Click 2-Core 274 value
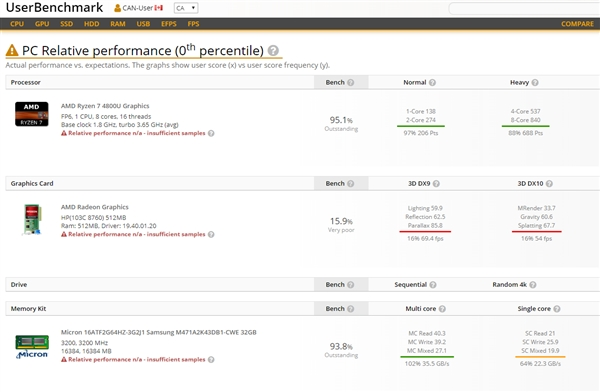The width and height of the screenshot is (600, 392). pyautogui.click(x=421, y=120)
